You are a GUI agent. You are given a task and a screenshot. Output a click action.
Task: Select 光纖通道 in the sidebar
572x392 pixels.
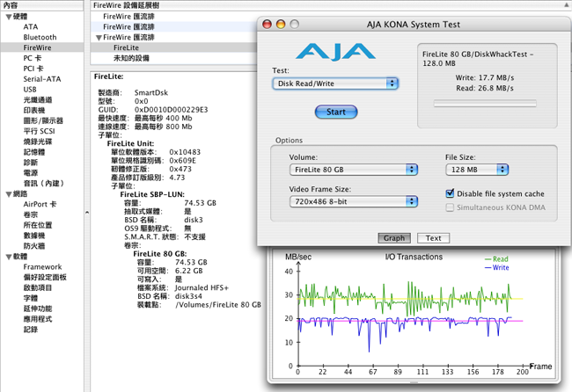(x=38, y=100)
